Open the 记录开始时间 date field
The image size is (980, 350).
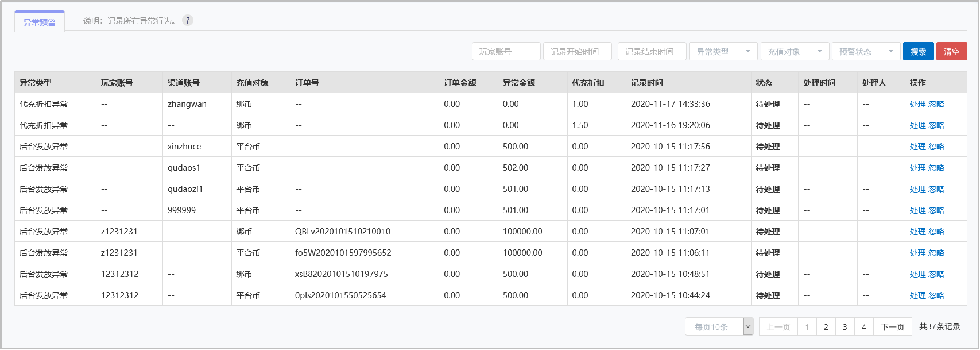(x=577, y=51)
